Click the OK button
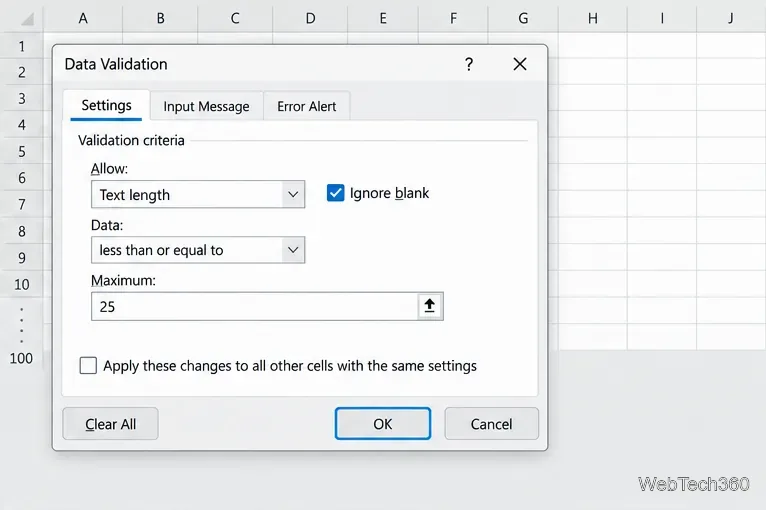766x510 pixels. pos(383,424)
